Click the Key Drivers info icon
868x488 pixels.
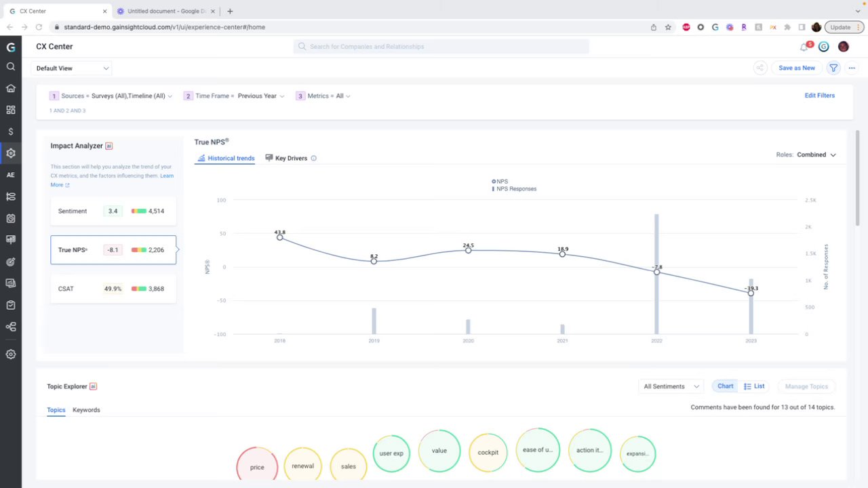tap(313, 158)
